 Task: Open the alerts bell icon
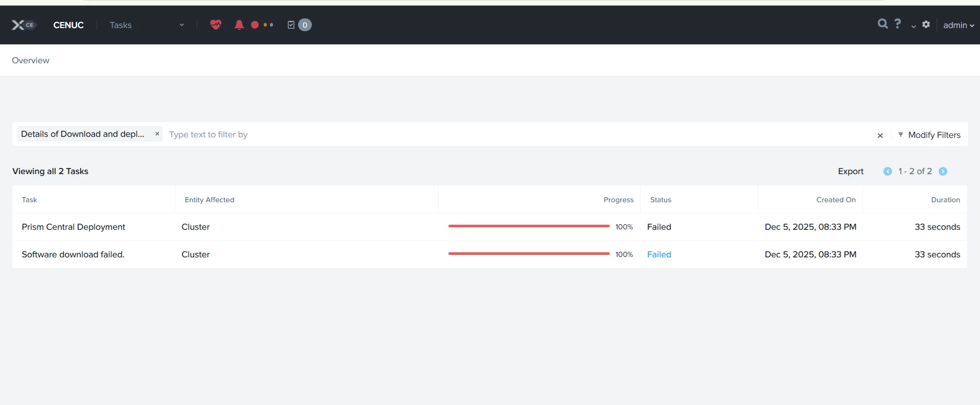click(239, 25)
